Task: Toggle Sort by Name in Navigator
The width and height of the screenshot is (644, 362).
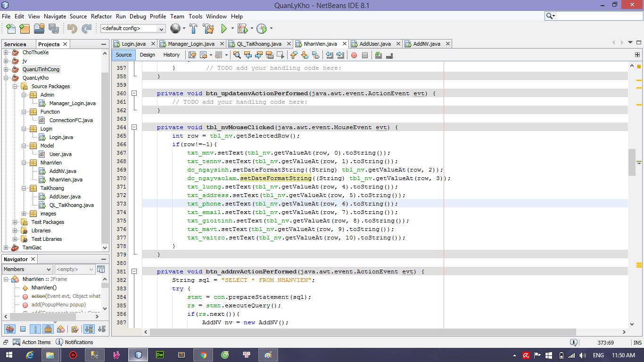Action: tap(89, 329)
